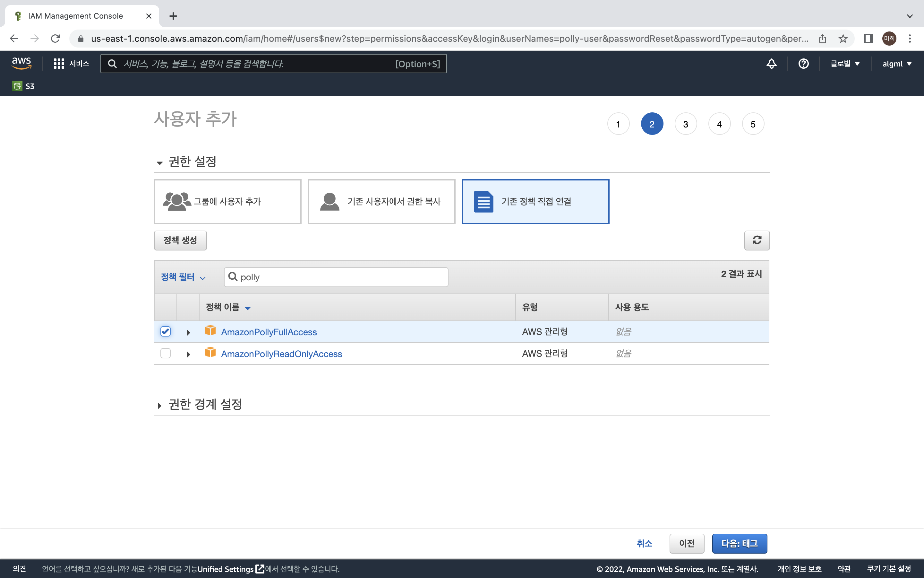924x578 pixels.
Task: Select 그룹에 사용자 추가 option
Action: pos(227,201)
